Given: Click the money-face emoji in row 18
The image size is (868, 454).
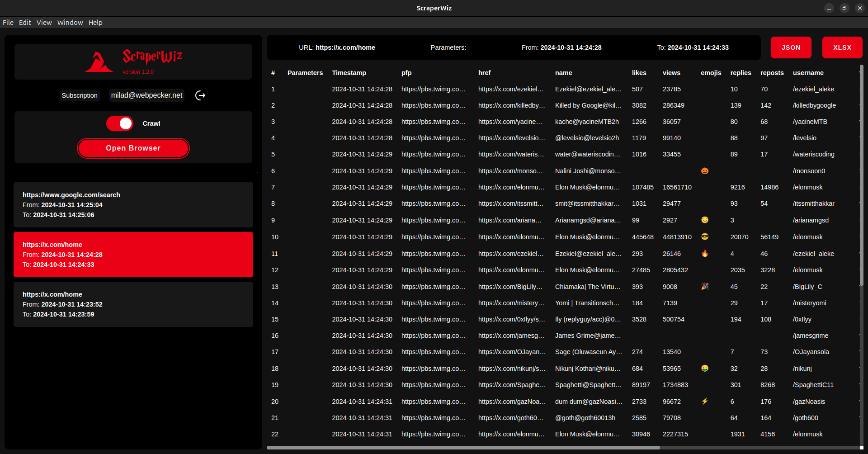Looking at the screenshot, I should pos(705,368).
